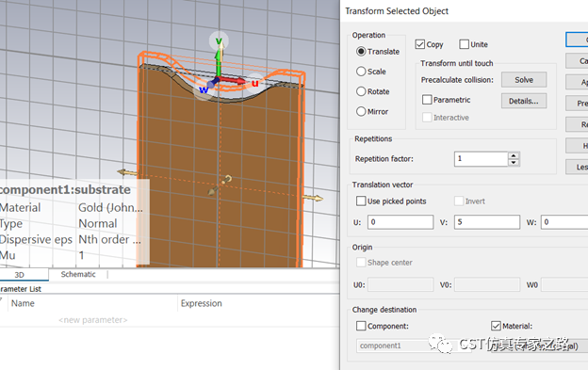588x370 pixels.
Task: Click the left-pointing face drag arrow
Action: 127,172
